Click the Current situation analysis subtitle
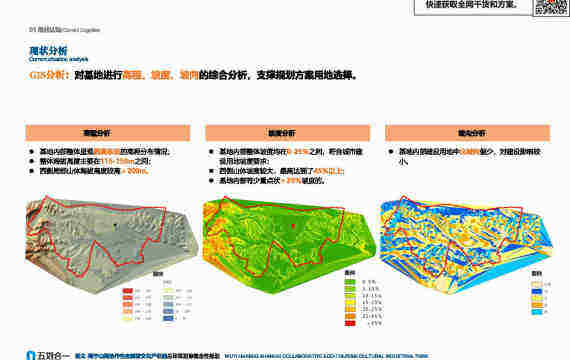Image resolution: width=570 pixels, height=360 pixels. point(58,59)
